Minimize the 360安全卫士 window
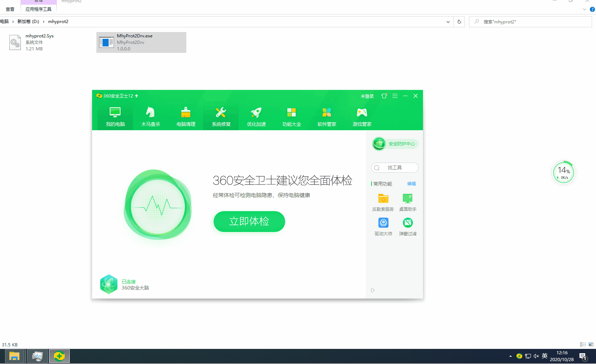 click(405, 96)
